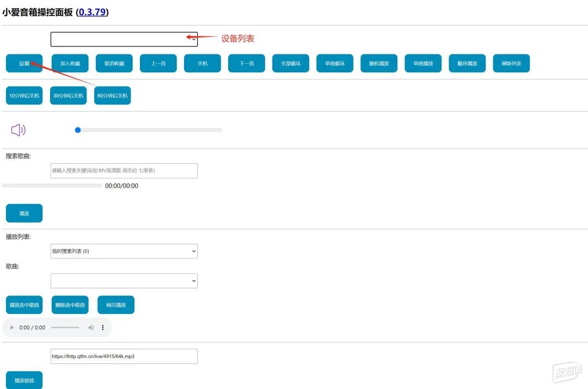This screenshot has height=389, width=588.
Task: Click the 网页播放 web play button
Action: click(x=116, y=305)
